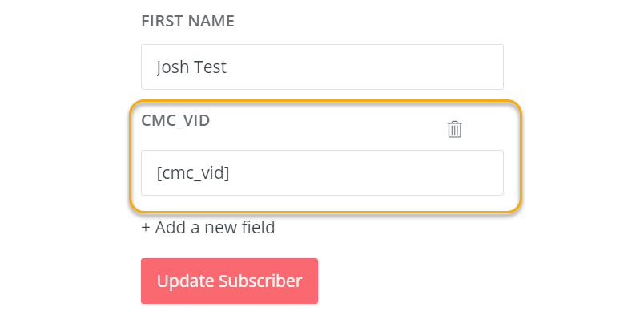Click into the CMC_VID text box
Screen dimensions: 644x332
(x=322, y=172)
